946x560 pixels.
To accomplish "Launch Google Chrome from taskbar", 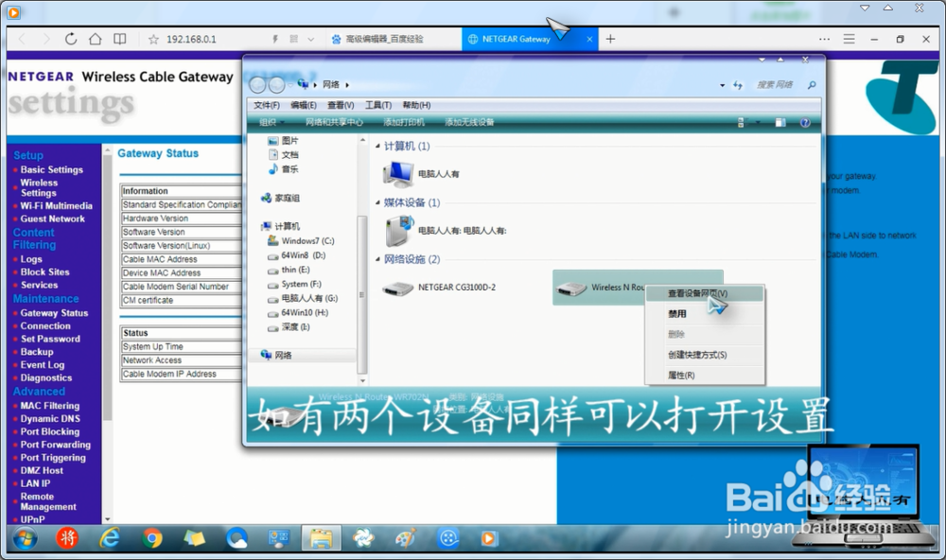I will 152,537.
